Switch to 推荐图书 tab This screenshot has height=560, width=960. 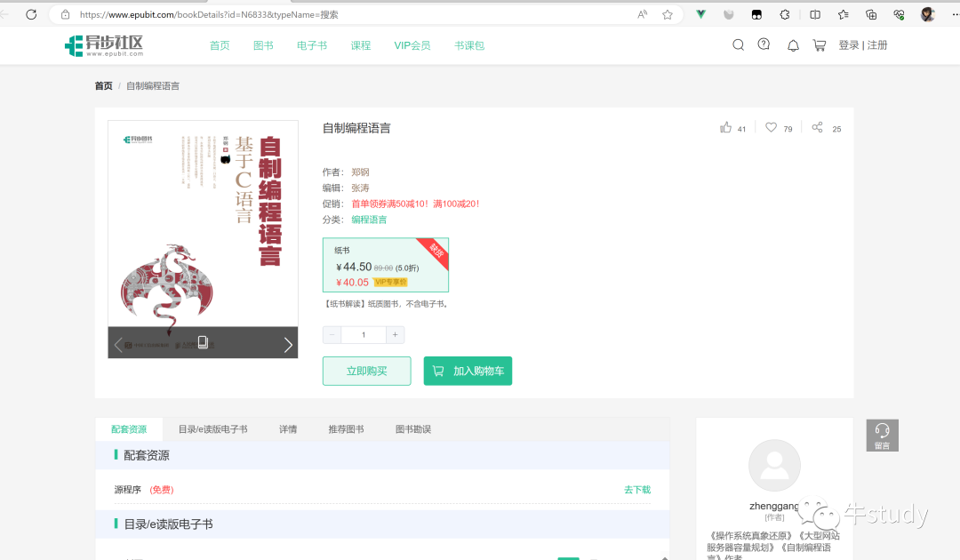pyautogui.click(x=347, y=429)
